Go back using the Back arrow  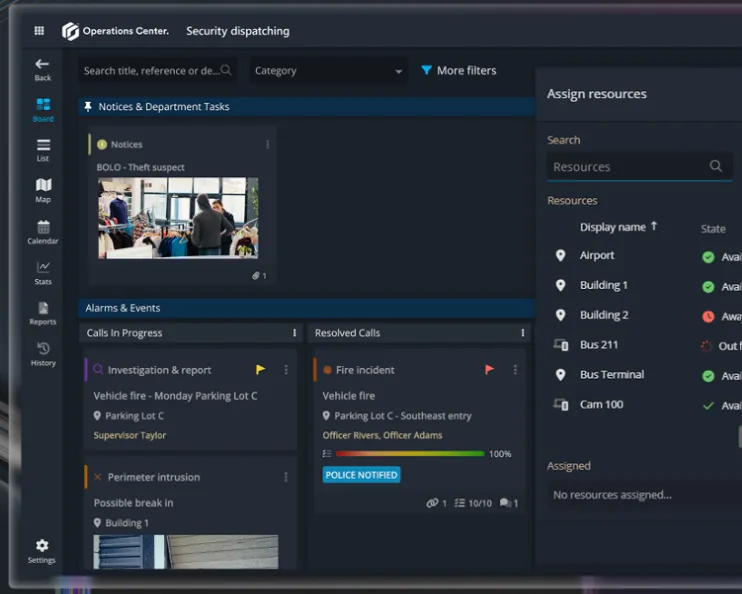pos(42,68)
